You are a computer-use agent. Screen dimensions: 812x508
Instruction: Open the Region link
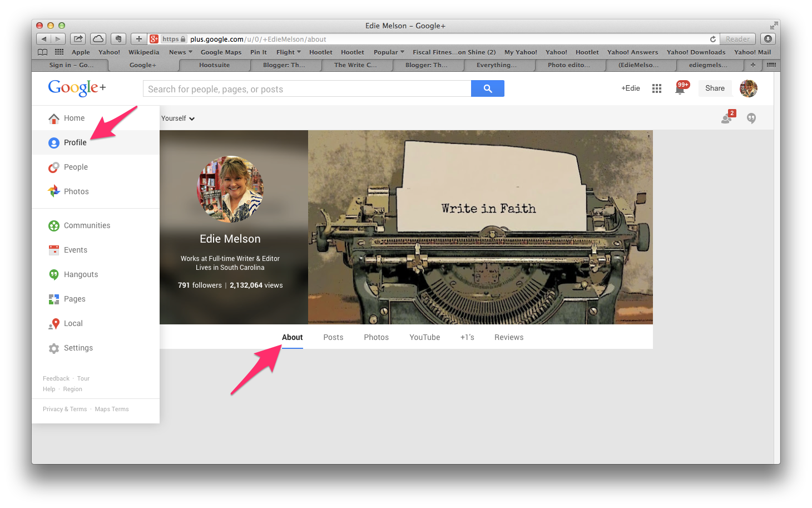coord(73,389)
